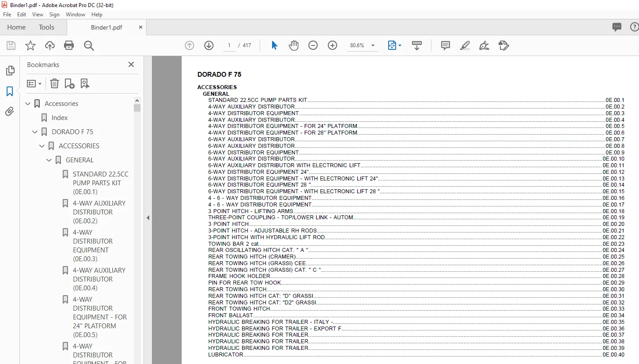Viewport: 639px width, 364px height.
Task: Open STANDARD 22.5CC PUMP PARTS KIT bookmark
Action: point(101,183)
